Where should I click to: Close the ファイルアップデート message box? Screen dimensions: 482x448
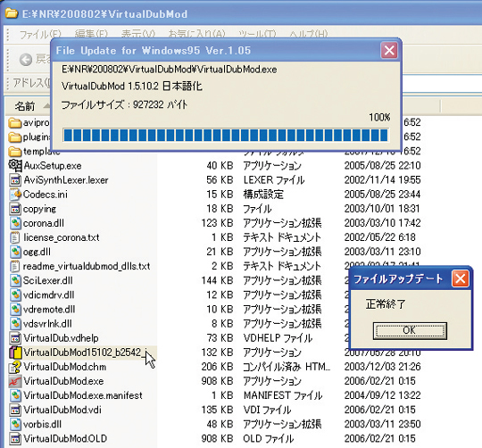(460, 278)
